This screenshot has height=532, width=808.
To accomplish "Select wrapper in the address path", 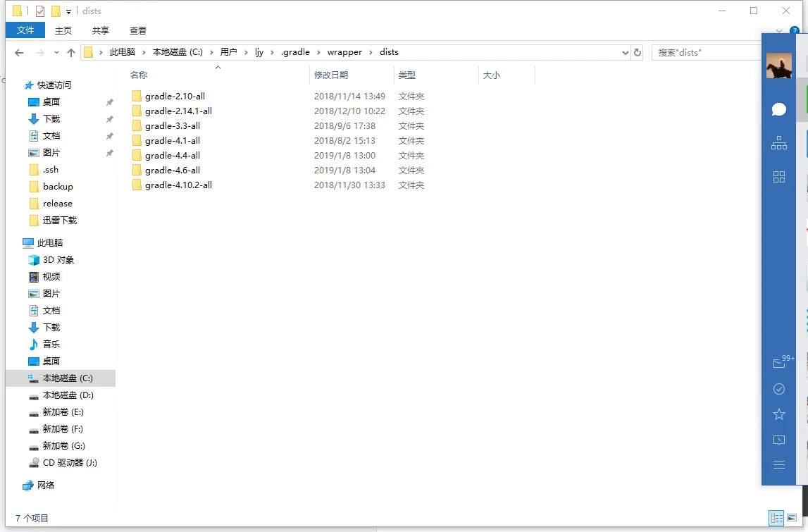I will 344,52.
